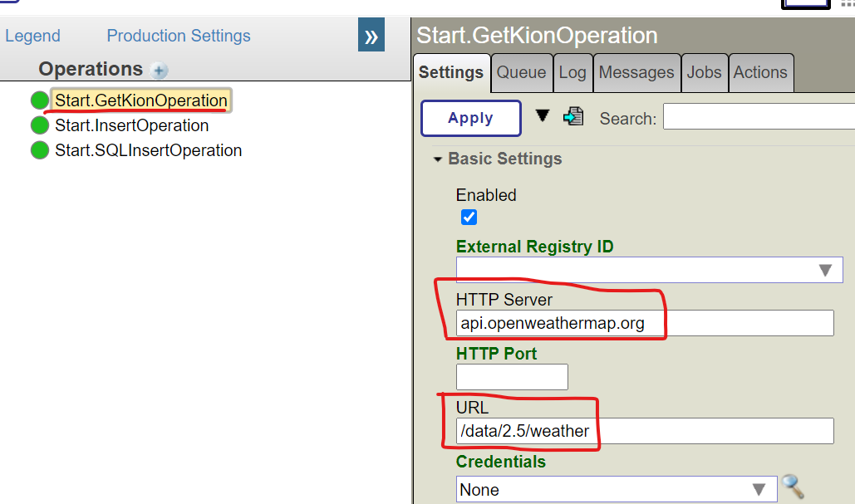Switch to the Queue tab
The height and width of the screenshot is (504, 855).
point(521,72)
